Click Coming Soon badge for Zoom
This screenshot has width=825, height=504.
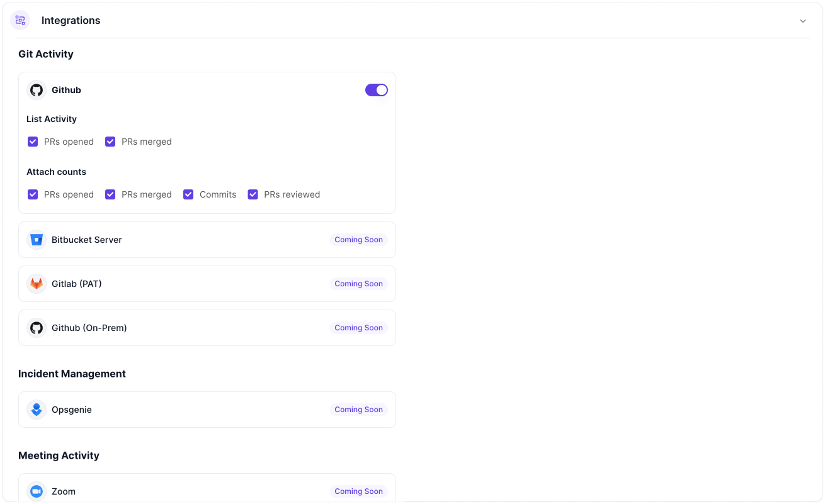coord(358,491)
